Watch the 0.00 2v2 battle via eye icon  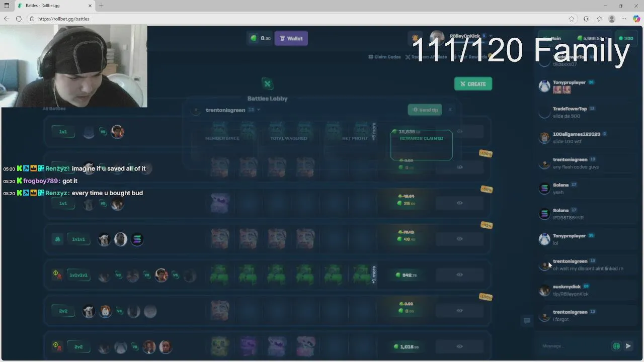(459, 310)
